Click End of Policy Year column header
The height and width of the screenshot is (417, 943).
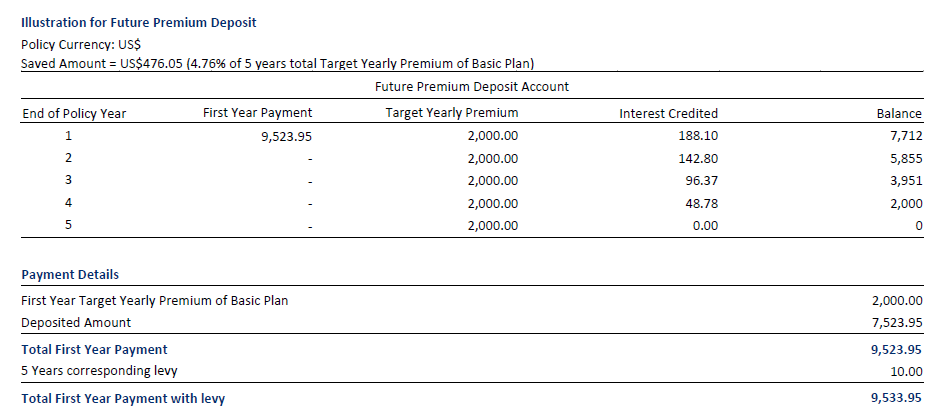pyautogui.click(x=74, y=113)
